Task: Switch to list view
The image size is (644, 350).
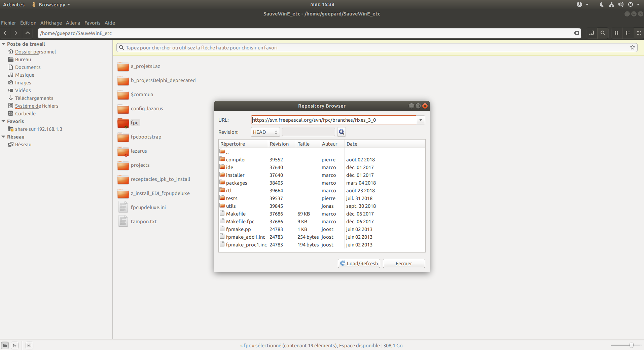Action: coord(628,33)
